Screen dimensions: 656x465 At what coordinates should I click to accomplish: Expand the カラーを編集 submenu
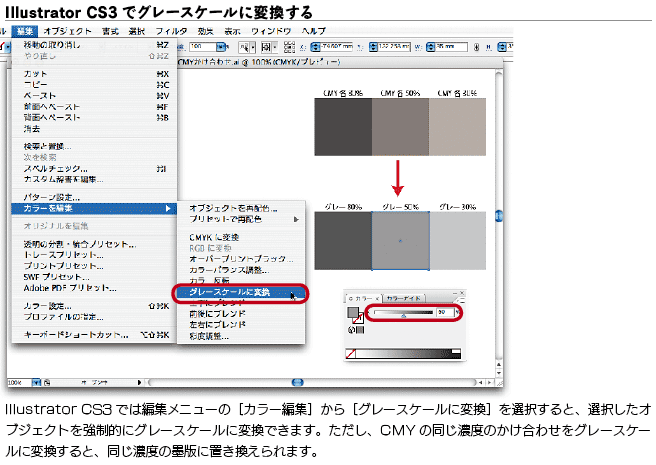pyautogui.click(x=95, y=208)
